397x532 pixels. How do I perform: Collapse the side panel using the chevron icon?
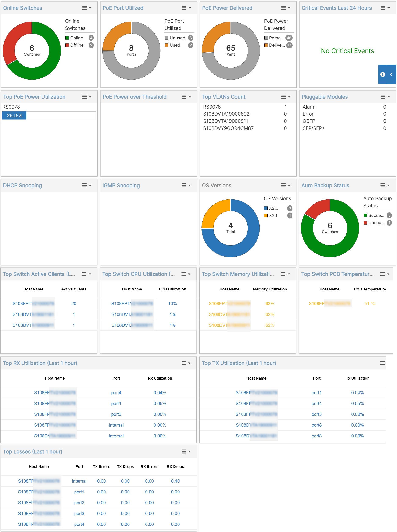391,75
